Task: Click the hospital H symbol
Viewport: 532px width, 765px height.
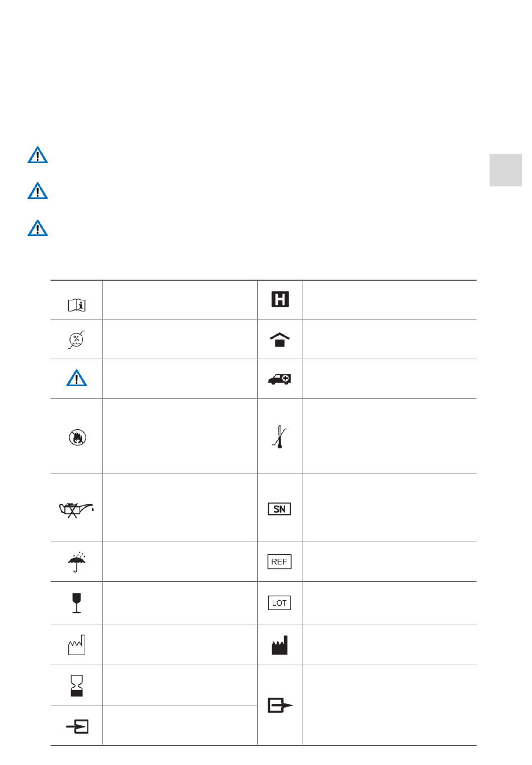Action: (x=280, y=299)
